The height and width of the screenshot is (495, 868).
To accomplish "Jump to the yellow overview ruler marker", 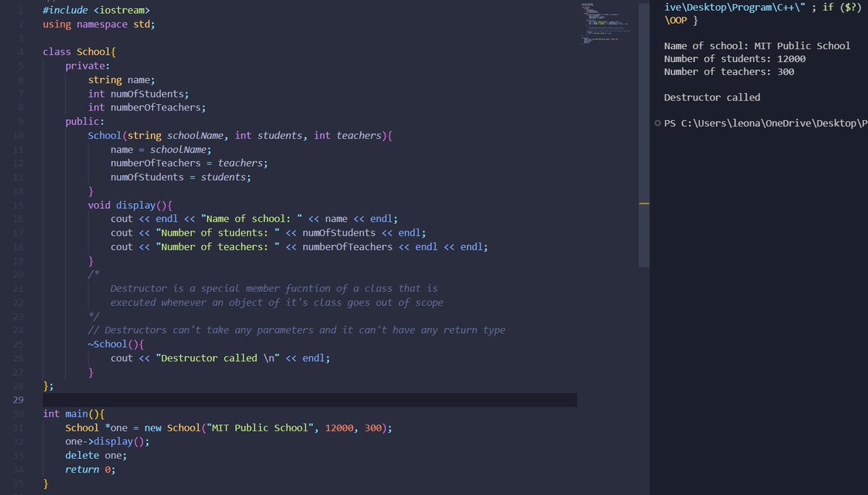I will (x=644, y=204).
